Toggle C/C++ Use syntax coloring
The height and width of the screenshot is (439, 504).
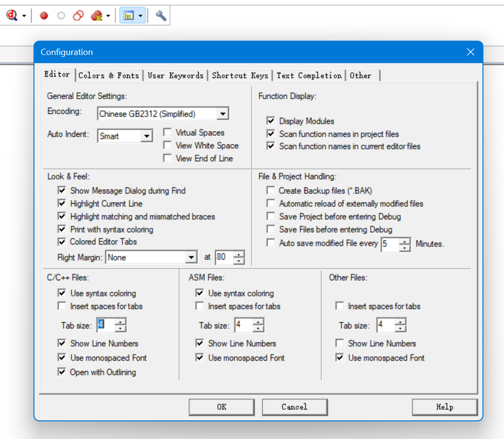62,293
